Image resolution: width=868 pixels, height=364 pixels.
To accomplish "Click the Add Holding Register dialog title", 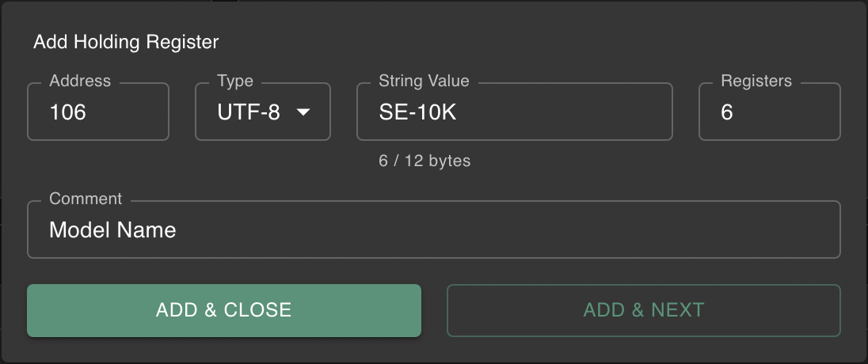I will point(126,42).
